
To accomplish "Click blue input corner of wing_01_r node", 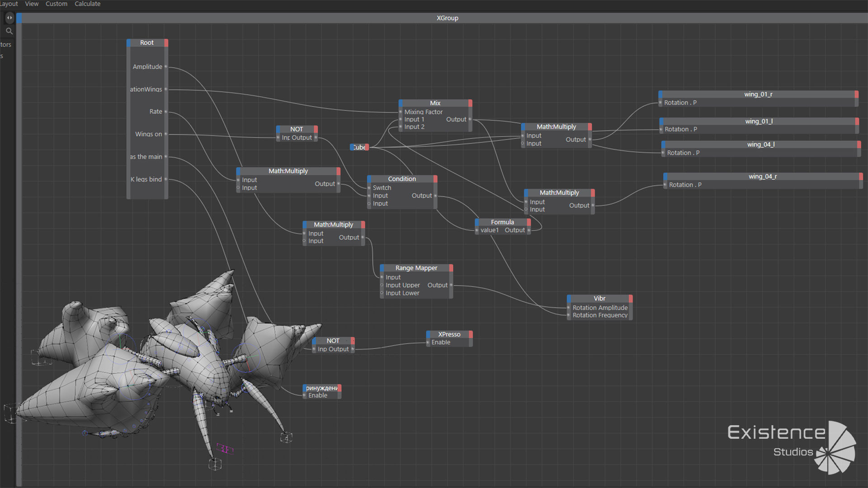I will pos(660,94).
